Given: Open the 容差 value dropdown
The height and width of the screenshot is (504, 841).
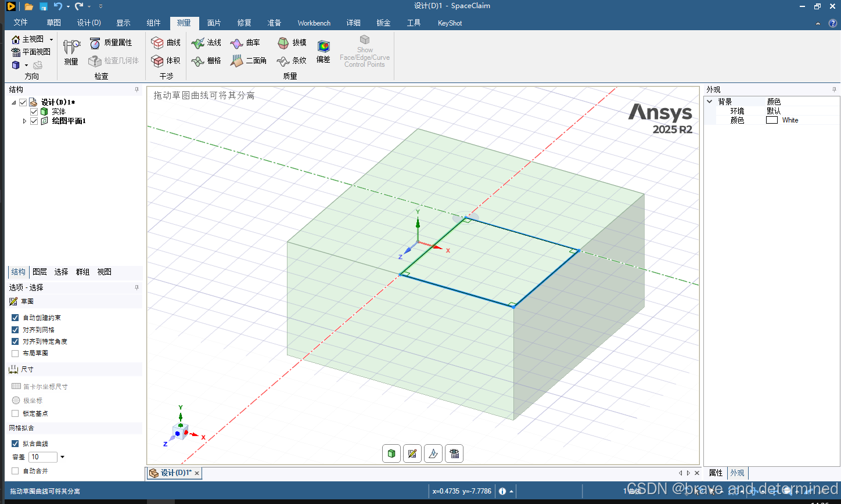Looking at the screenshot, I should pyautogui.click(x=62, y=457).
